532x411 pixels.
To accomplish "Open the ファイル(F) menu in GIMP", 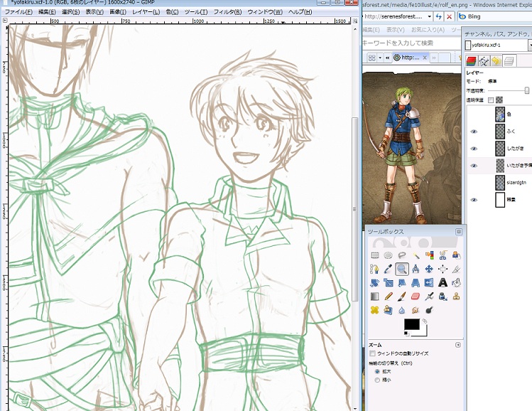I will coord(18,12).
